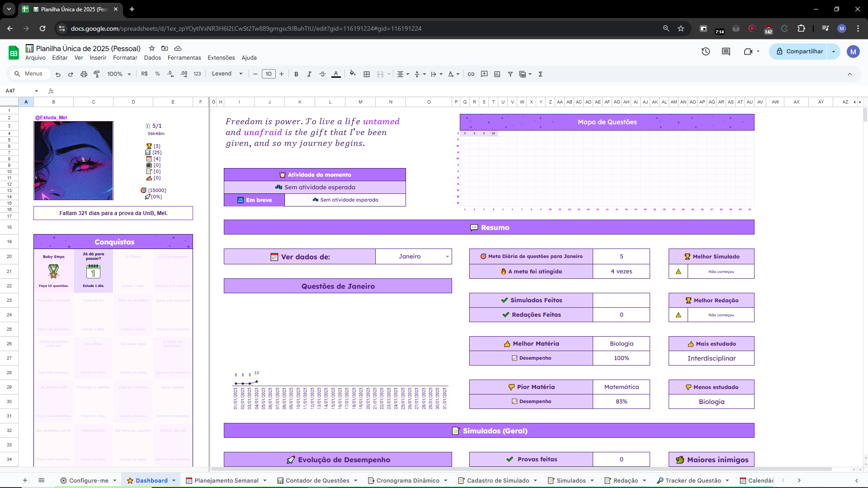
Task: Click the create filter icon
Action: 510,74
